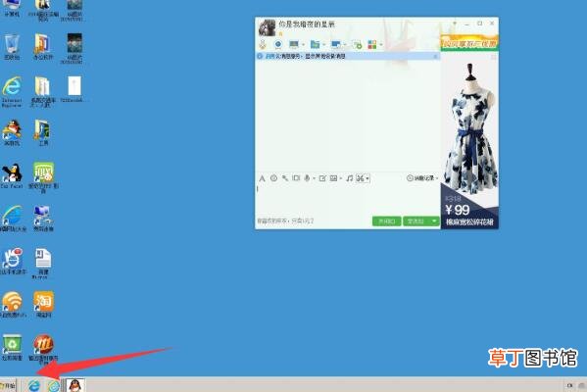Expand the send button options arrow

[434, 221]
